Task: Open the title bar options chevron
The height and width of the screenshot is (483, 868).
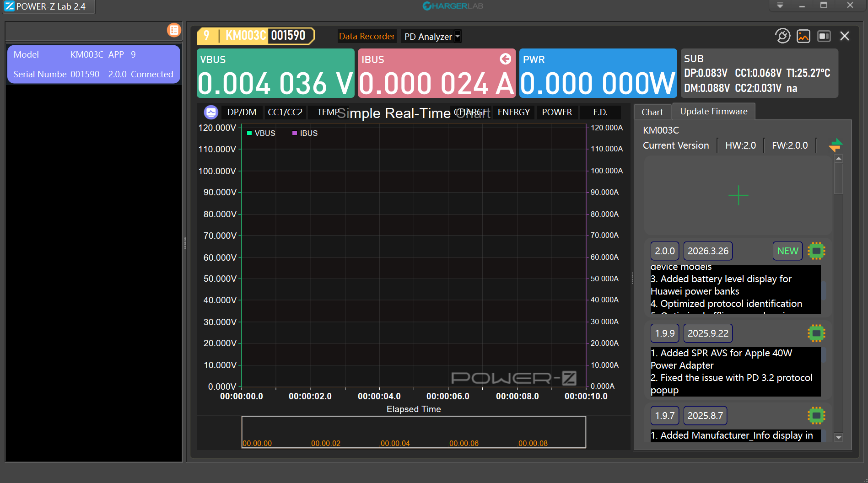Action: point(780,6)
